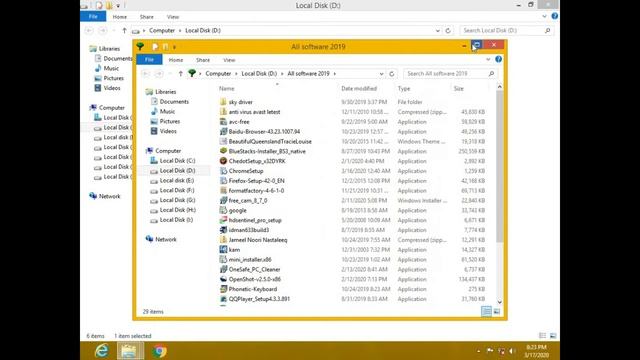Select the idman633build3 icon
640x360 pixels.
(223, 230)
